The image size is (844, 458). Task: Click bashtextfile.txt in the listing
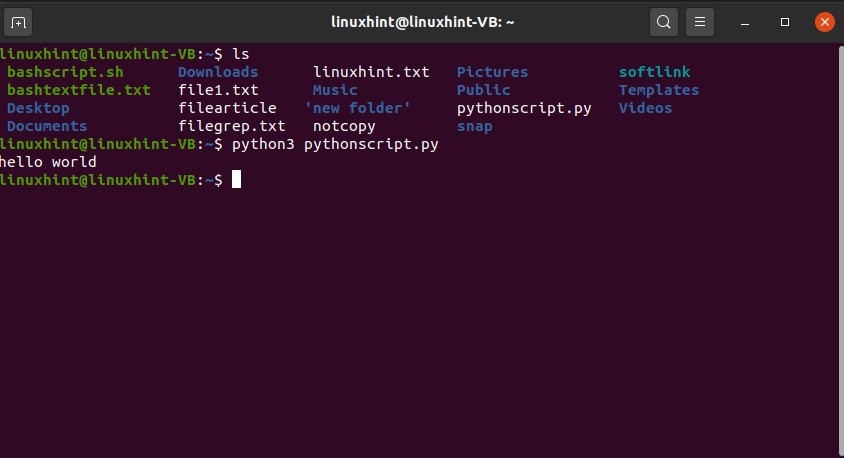point(78,90)
